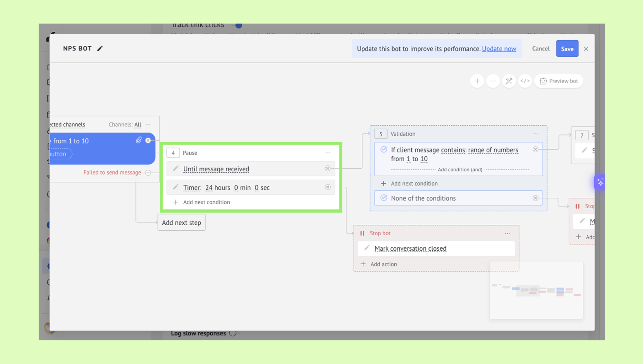
Task: Cancel the bot editing
Action: pos(541,48)
